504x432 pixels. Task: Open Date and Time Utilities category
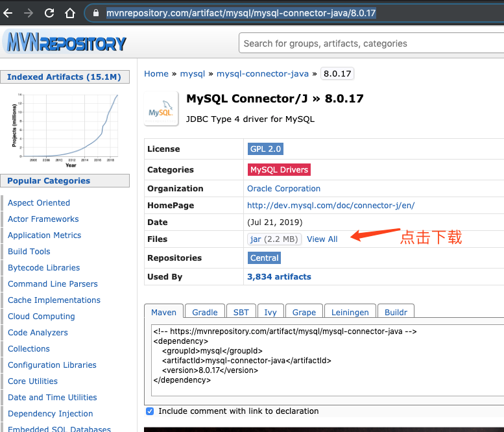(52, 397)
